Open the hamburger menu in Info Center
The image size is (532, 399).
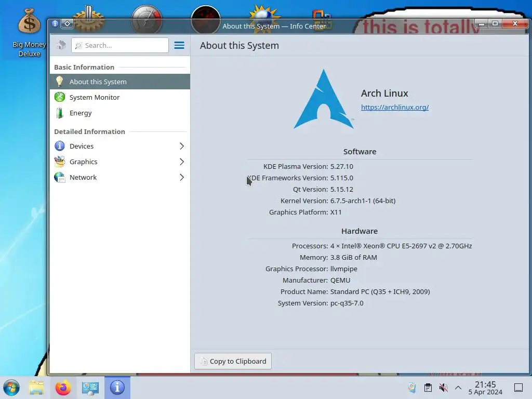[179, 45]
